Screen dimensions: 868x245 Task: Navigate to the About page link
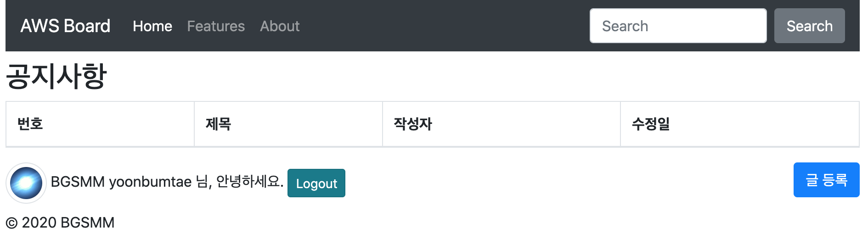(280, 26)
